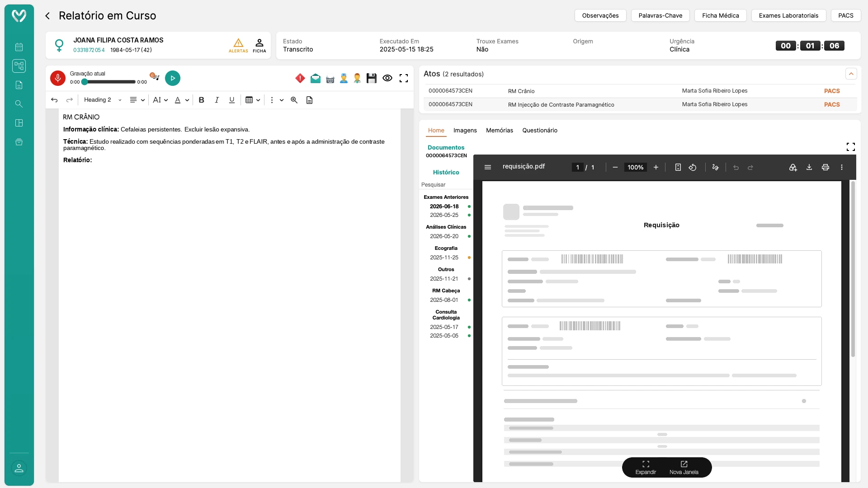Click the nurse avatar icon
This screenshot has height=488, width=868.
(x=344, y=78)
